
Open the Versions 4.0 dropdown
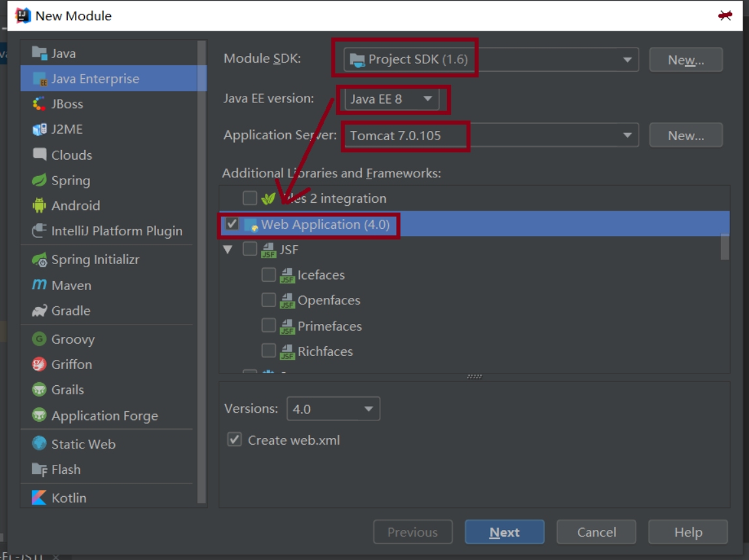(333, 409)
